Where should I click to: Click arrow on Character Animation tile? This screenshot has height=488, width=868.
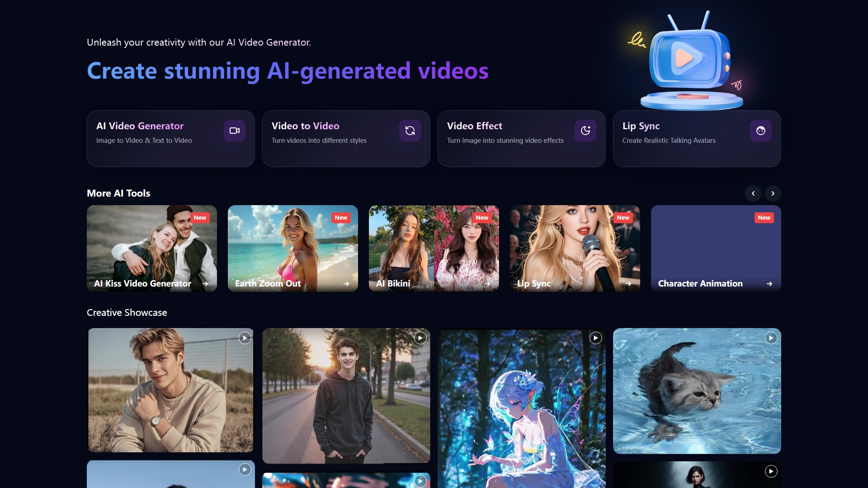click(x=769, y=284)
